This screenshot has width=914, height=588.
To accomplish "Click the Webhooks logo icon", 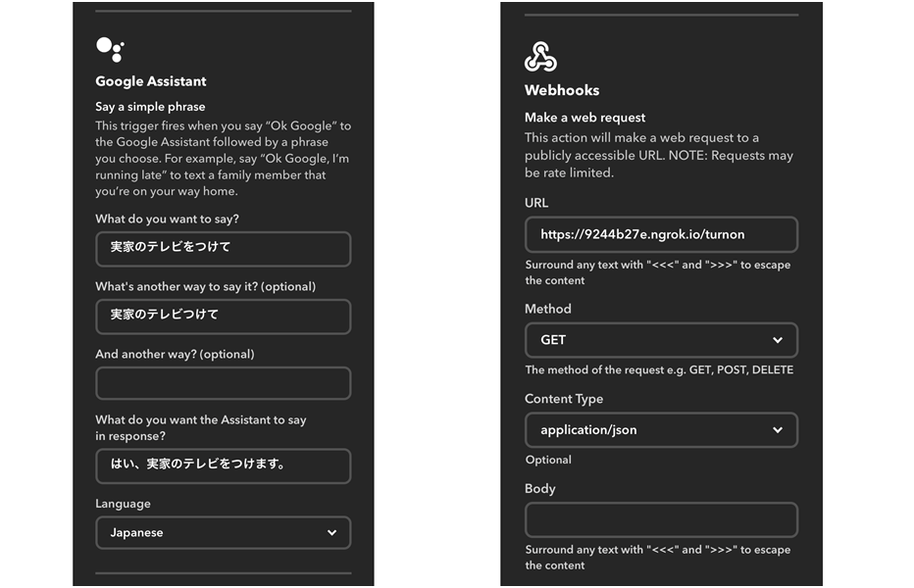I will click(540, 57).
